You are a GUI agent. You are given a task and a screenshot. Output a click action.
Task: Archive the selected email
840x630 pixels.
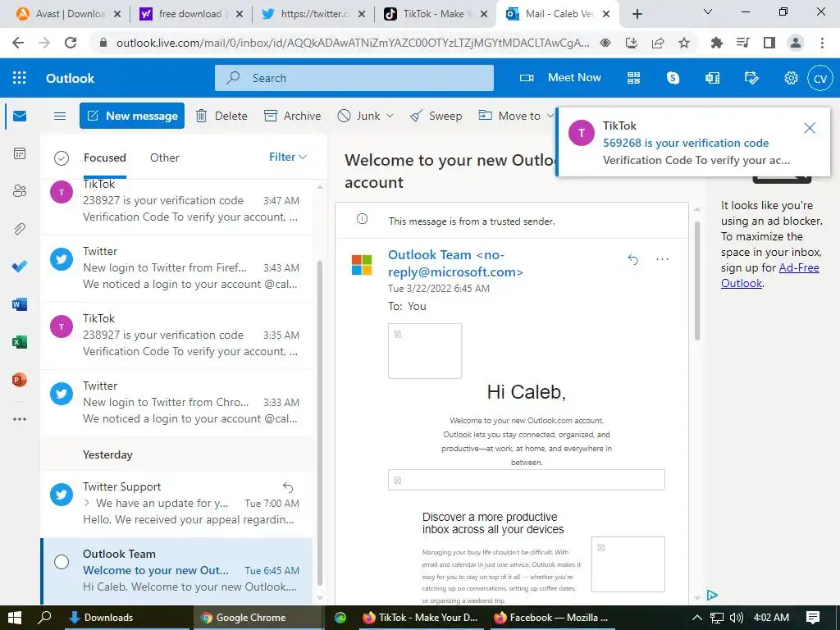pos(293,116)
